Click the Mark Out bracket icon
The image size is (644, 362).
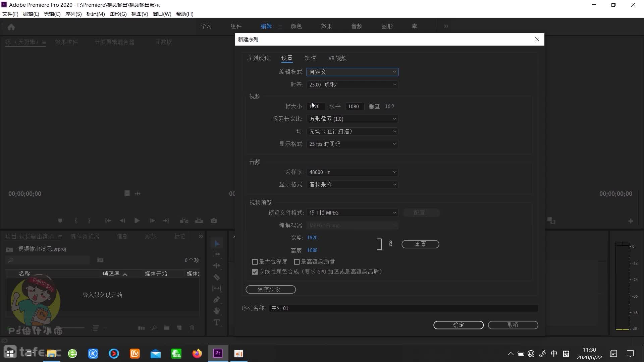point(89,221)
